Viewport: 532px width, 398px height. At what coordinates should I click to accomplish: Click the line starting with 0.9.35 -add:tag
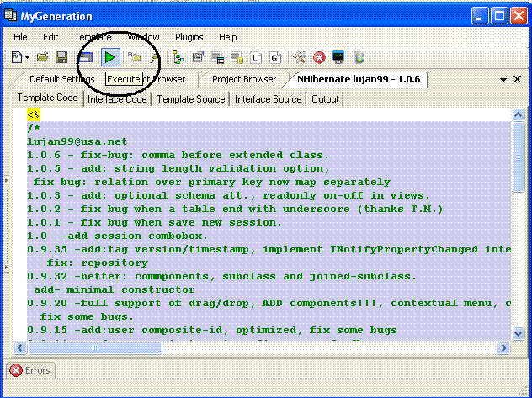point(269,250)
